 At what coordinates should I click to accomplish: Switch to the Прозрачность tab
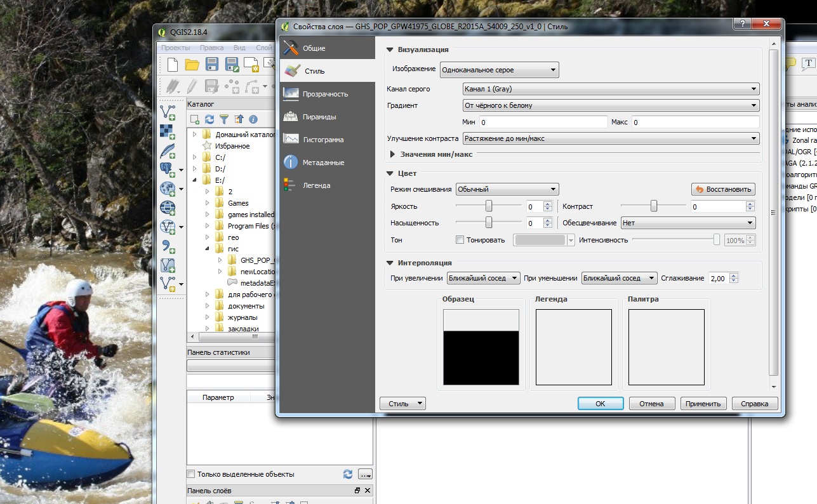[325, 94]
